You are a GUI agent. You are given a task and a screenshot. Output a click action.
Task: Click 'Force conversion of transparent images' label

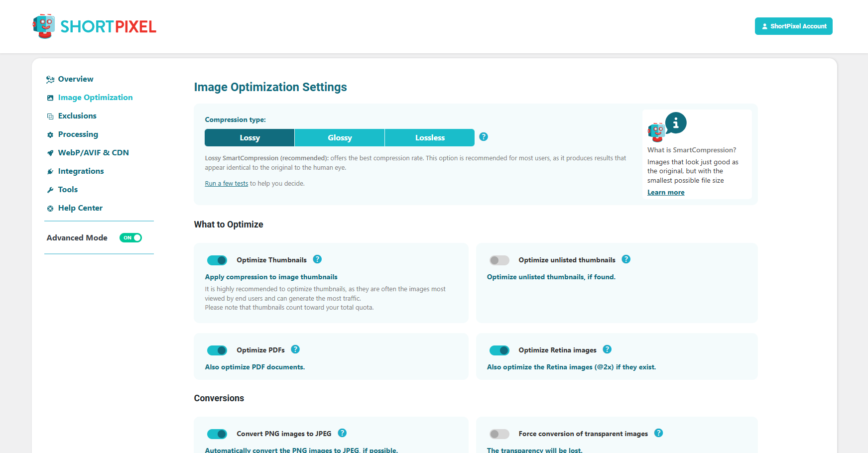tap(583, 434)
